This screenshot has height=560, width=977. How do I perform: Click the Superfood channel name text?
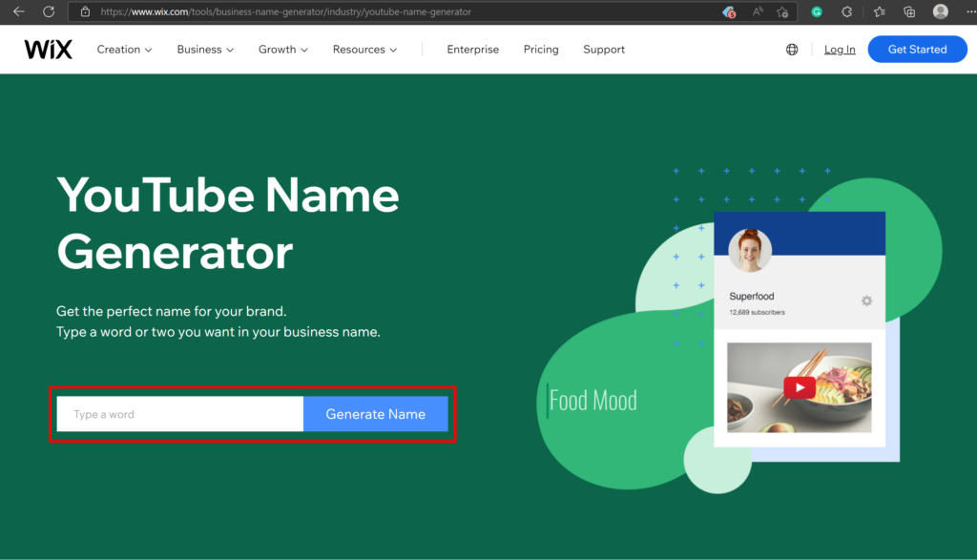pos(752,297)
